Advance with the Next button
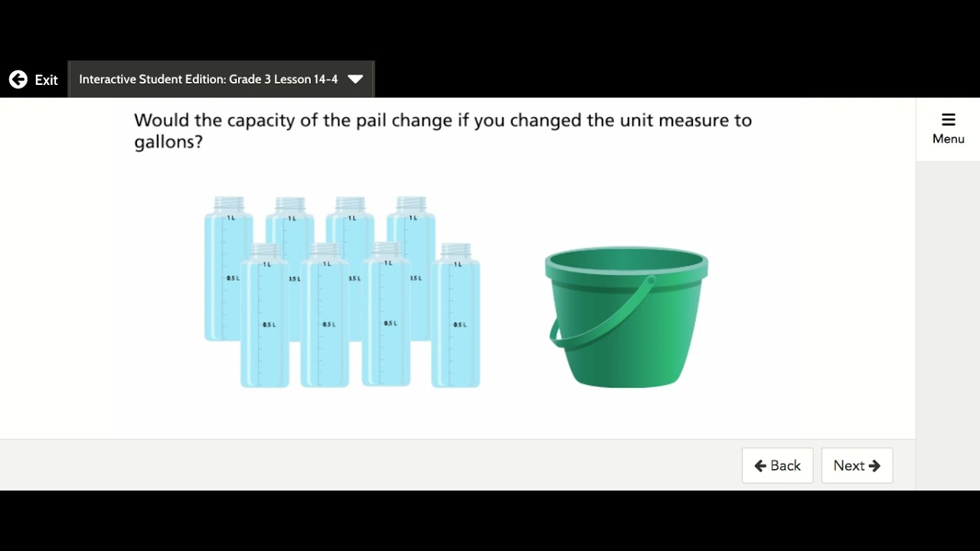This screenshot has width=980, height=551. click(857, 465)
